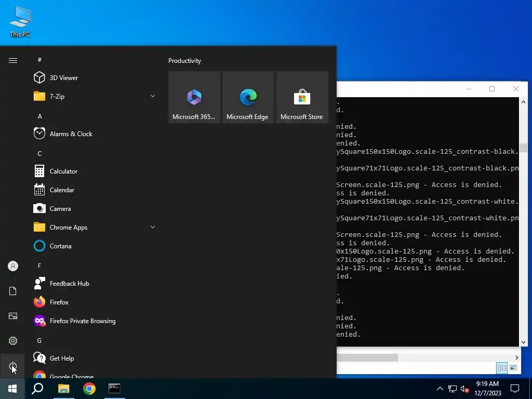
Task: Click the console scroll down arrow
Action: (523, 342)
